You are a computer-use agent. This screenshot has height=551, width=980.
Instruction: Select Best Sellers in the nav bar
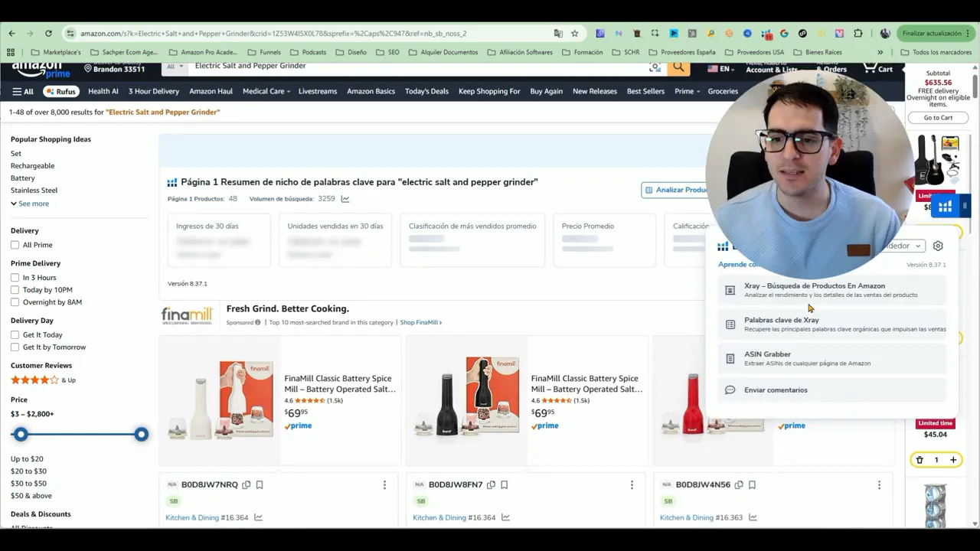pyautogui.click(x=645, y=91)
